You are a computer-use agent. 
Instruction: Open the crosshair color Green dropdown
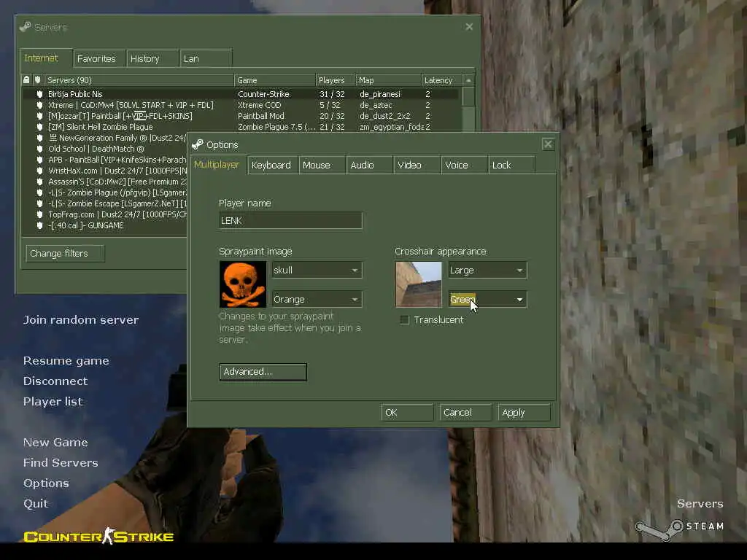[x=487, y=300]
